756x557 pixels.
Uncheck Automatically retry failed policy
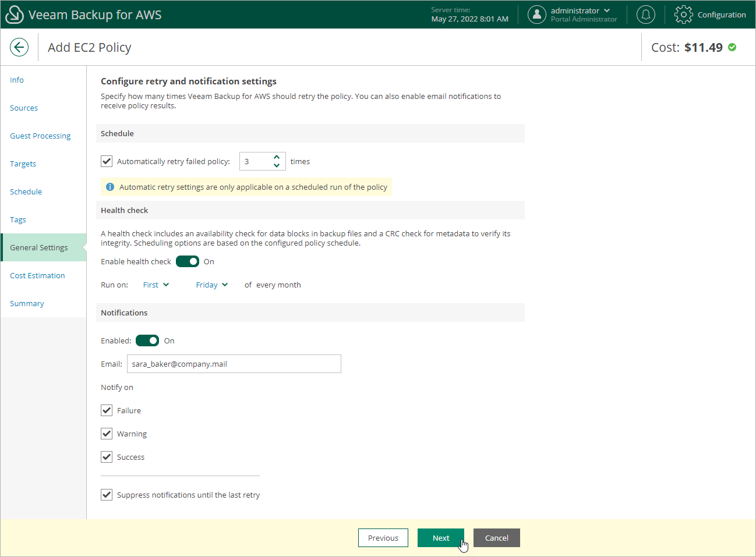point(106,161)
